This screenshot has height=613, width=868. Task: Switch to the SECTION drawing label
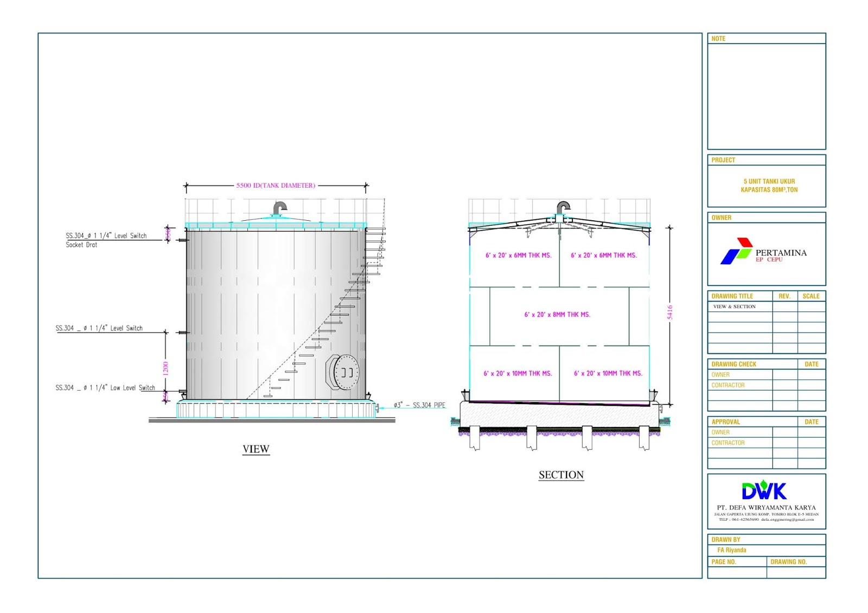coord(561,475)
